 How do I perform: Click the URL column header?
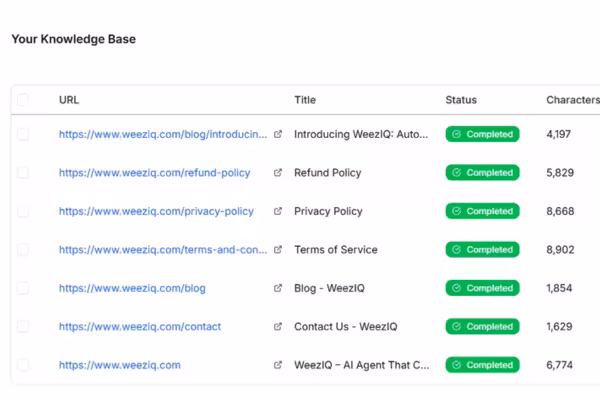point(69,100)
